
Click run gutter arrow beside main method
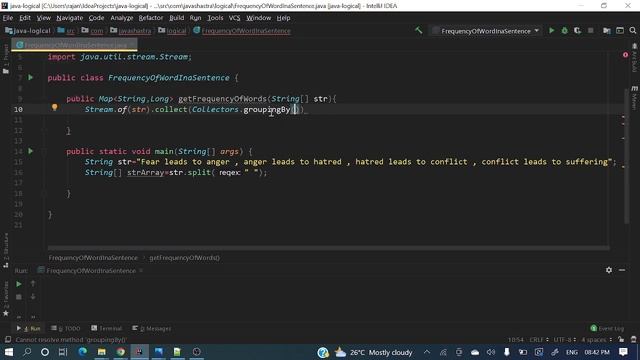point(31,151)
